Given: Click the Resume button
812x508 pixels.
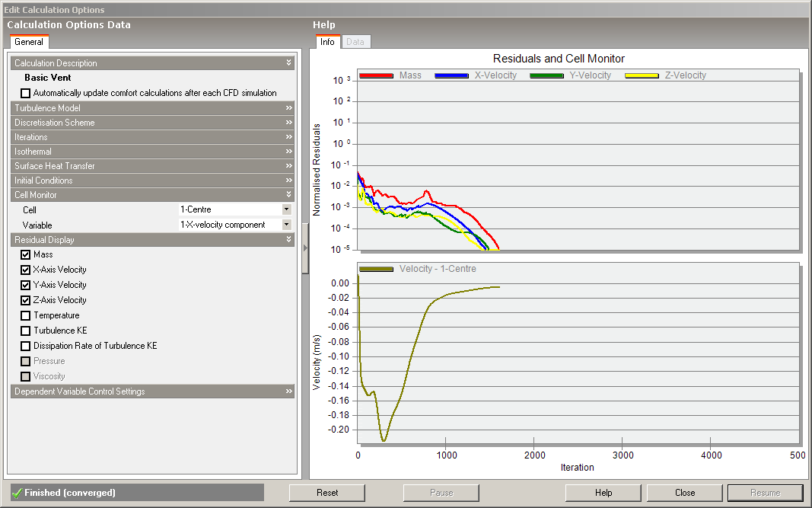Looking at the screenshot, I should click(765, 493).
